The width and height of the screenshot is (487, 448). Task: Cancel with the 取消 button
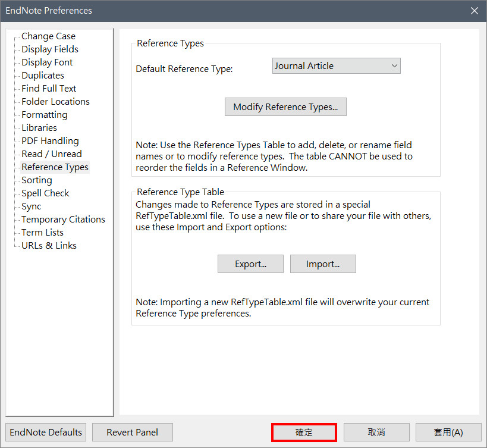click(x=376, y=432)
